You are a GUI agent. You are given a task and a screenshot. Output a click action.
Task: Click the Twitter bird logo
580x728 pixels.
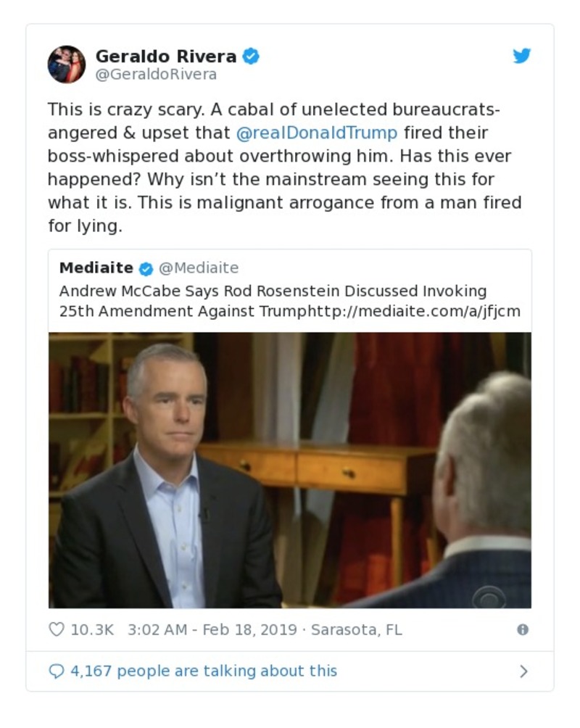click(522, 56)
